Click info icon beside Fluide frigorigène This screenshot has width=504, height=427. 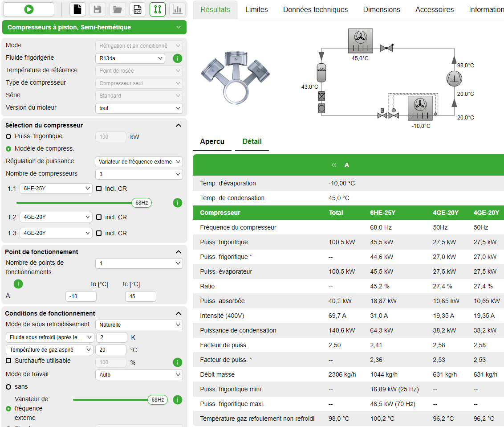177,58
